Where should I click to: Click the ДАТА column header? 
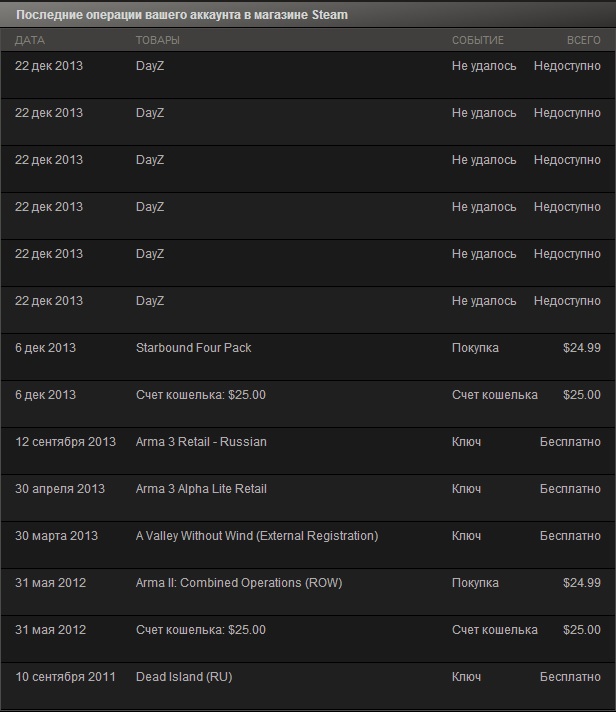click(30, 40)
